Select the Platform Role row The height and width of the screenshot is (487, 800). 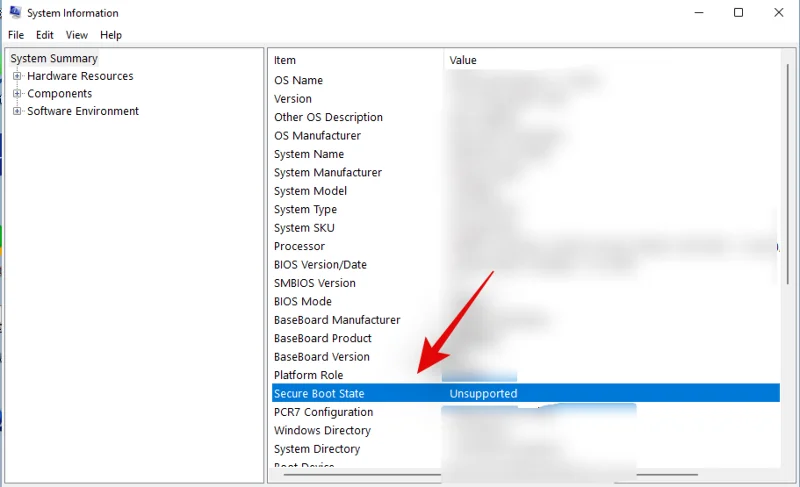tap(526, 375)
